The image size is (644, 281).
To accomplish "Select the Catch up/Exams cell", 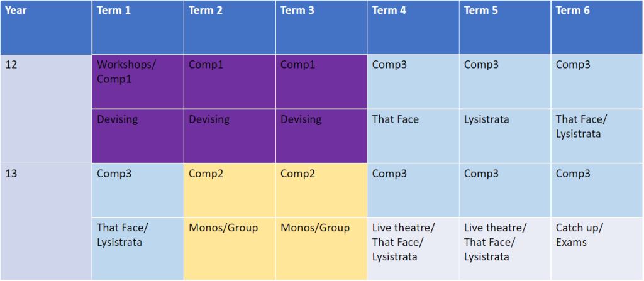I will [597, 248].
